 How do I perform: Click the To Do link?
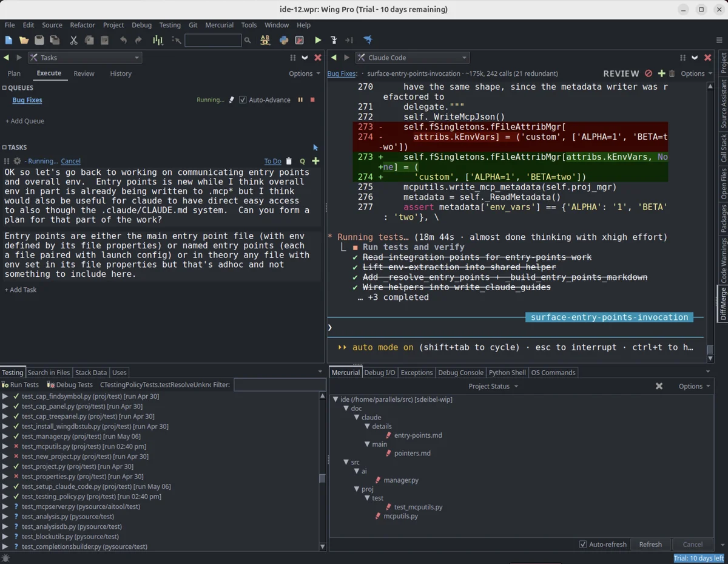click(x=273, y=161)
